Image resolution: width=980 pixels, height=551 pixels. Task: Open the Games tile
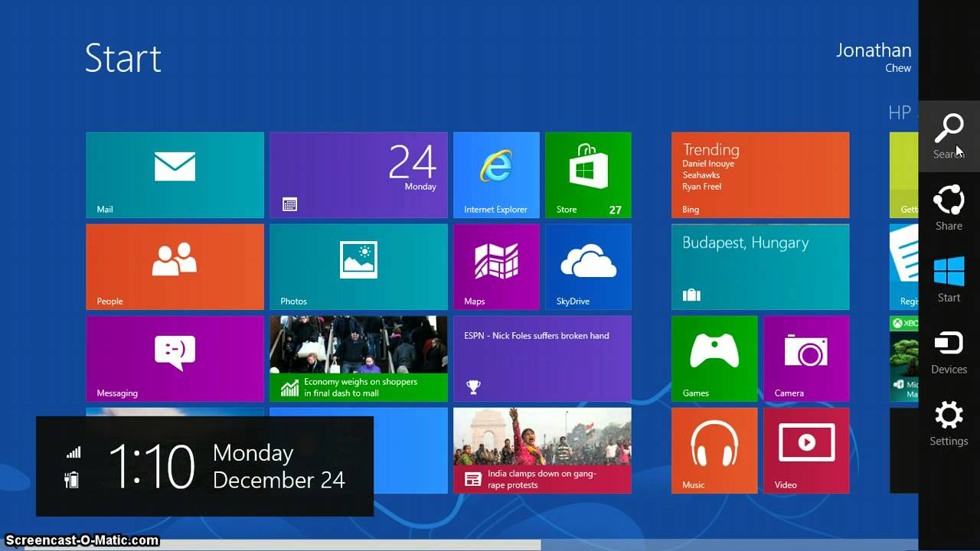click(x=714, y=359)
